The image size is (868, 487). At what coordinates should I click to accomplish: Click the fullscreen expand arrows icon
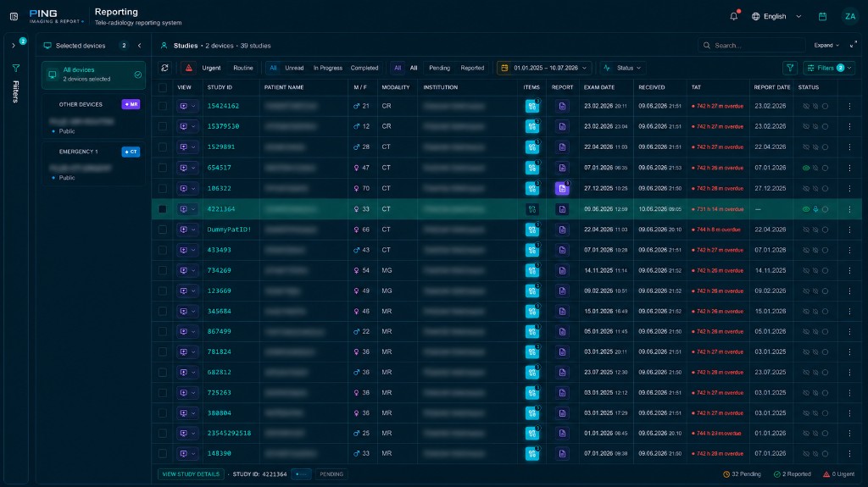pos(853,45)
